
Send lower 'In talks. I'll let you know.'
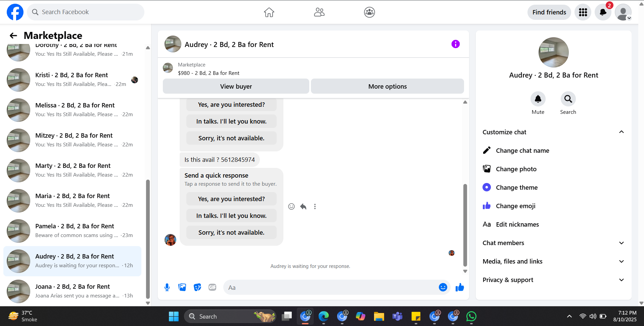click(231, 216)
